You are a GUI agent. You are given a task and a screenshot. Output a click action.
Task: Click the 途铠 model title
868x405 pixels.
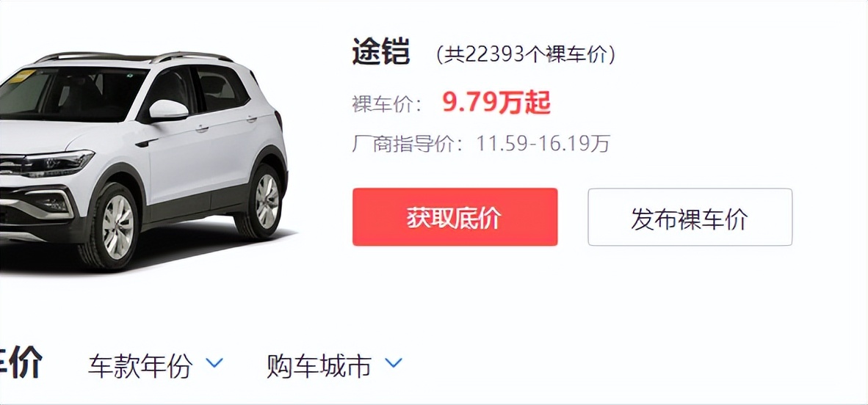[x=381, y=54]
